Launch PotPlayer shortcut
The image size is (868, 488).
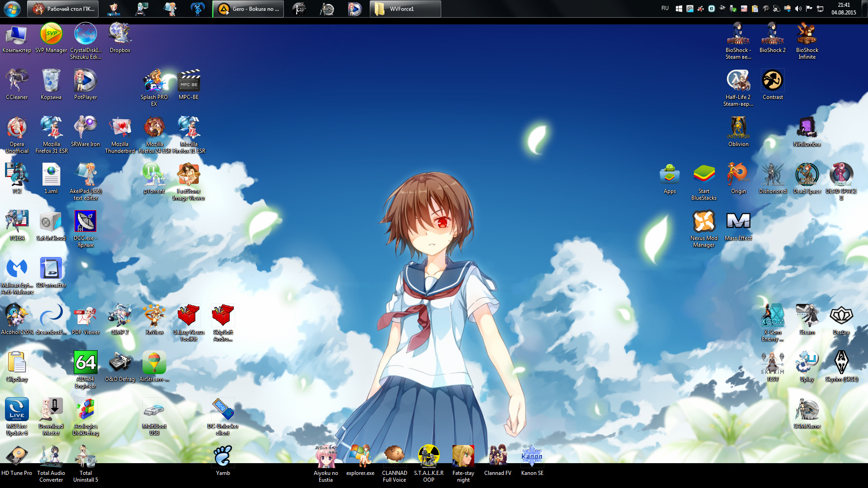click(x=85, y=85)
